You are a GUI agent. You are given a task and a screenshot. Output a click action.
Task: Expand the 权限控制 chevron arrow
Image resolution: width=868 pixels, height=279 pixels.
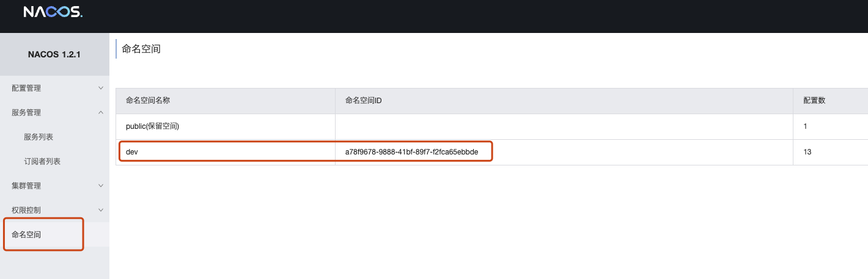point(101,210)
